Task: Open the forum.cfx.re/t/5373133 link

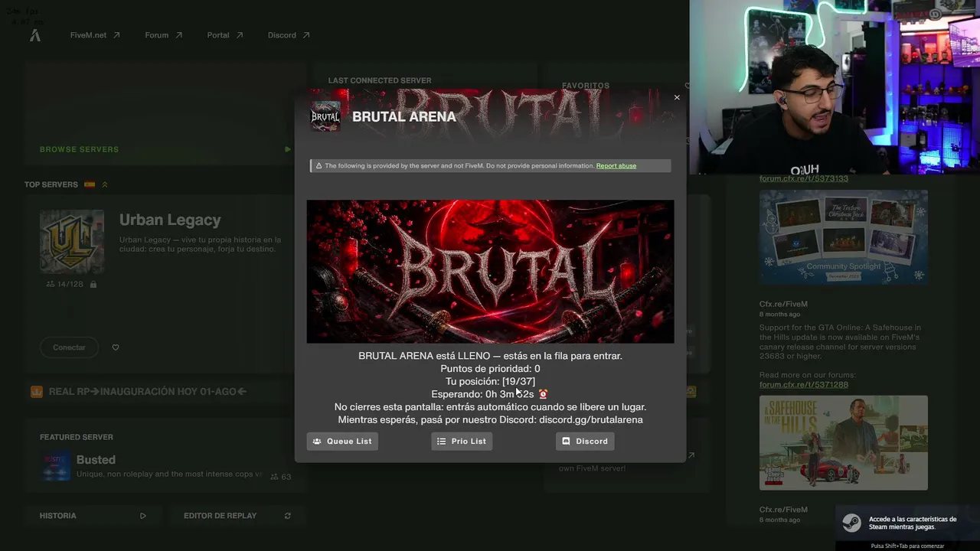Action: tap(804, 179)
